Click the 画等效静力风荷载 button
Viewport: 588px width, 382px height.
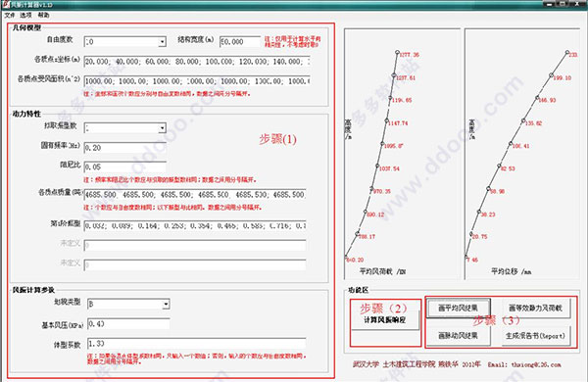tap(535, 309)
